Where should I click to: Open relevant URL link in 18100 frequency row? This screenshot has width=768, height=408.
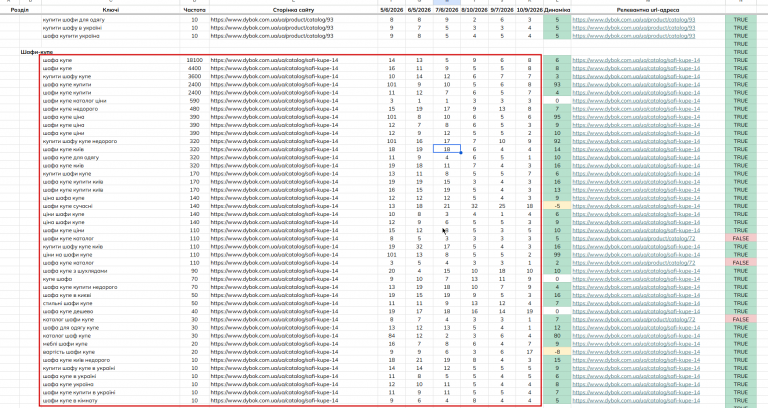(636, 60)
